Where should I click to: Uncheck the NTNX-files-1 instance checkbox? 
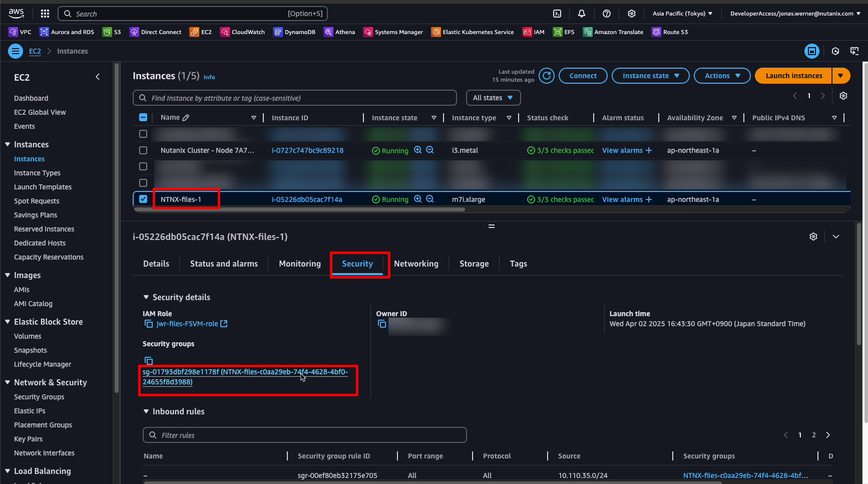[143, 199]
